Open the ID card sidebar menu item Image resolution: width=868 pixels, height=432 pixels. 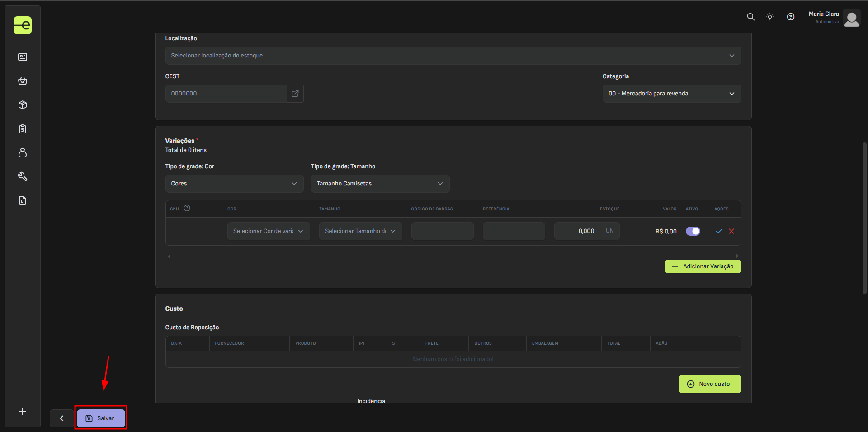[x=23, y=57]
